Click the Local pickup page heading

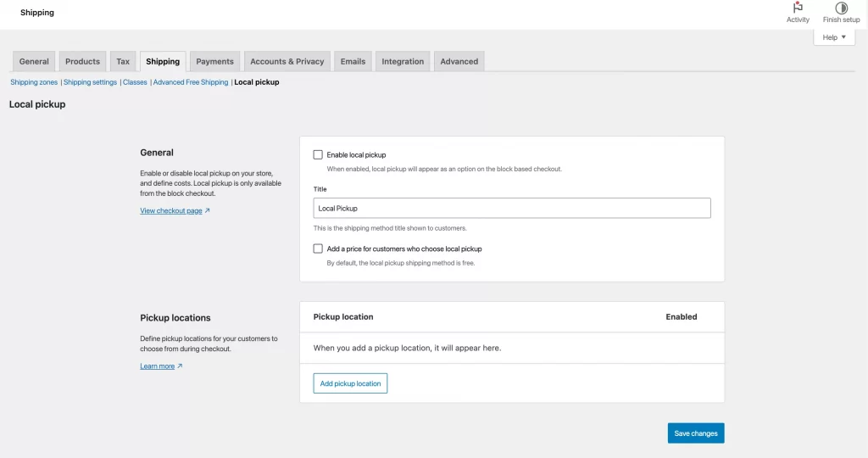coord(37,104)
